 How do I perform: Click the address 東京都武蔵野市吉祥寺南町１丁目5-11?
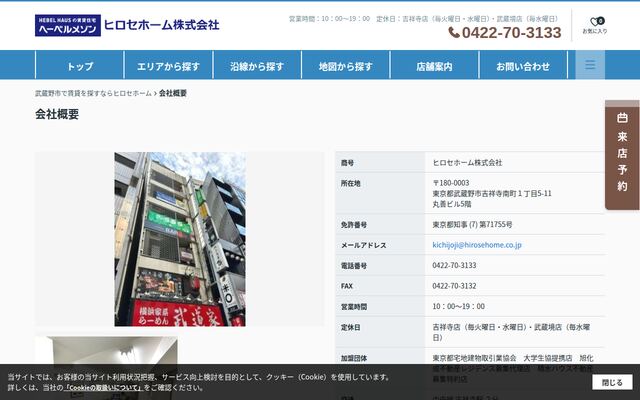click(x=492, y=193)
